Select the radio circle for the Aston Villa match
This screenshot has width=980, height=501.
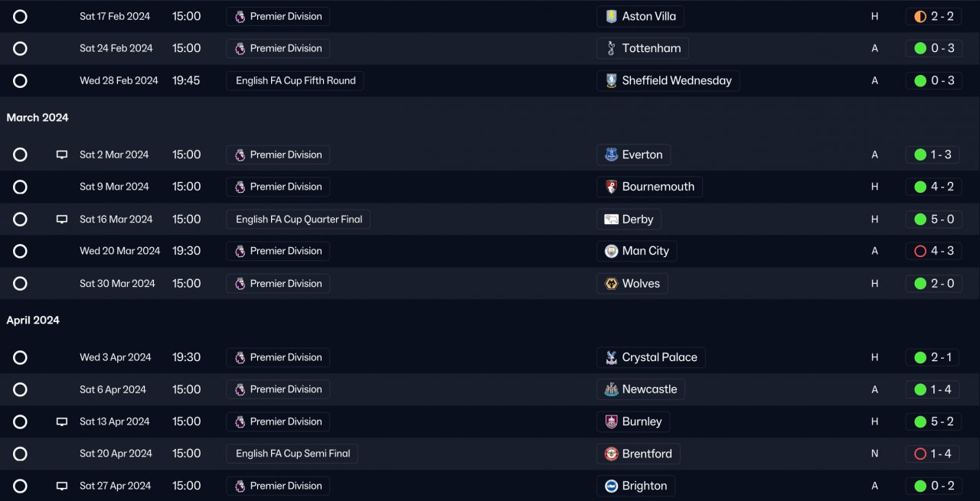coord(20,16)
